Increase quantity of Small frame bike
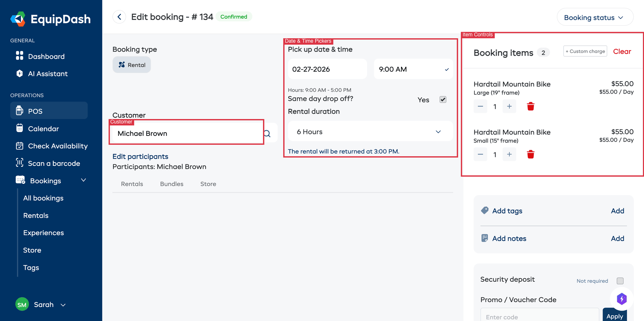This screenshot has height=321, width=644. 509,154
